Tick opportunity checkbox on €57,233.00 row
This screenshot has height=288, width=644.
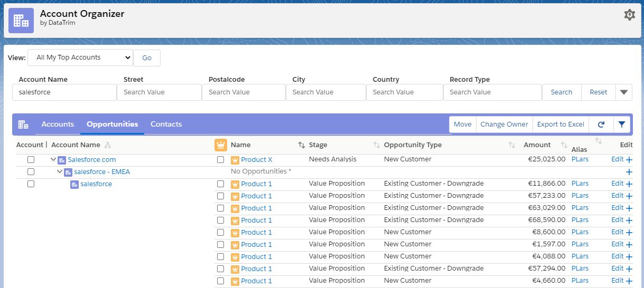pos(221,196)
